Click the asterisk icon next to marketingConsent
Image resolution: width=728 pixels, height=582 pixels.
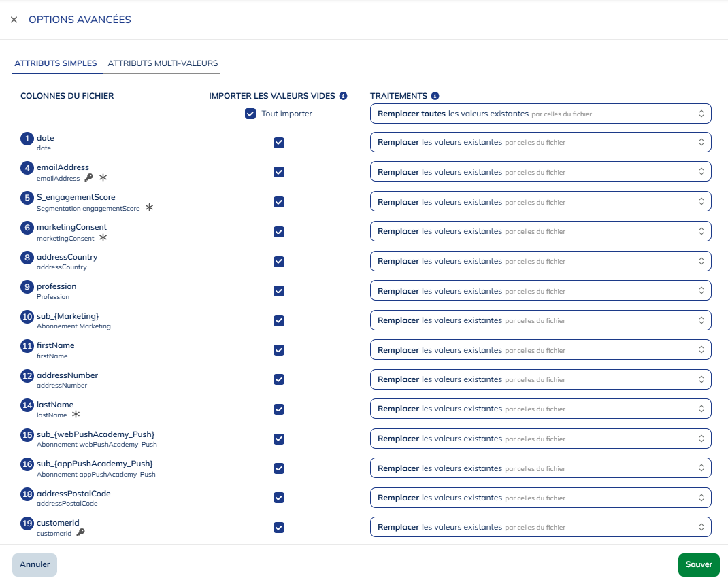[103, 237]
